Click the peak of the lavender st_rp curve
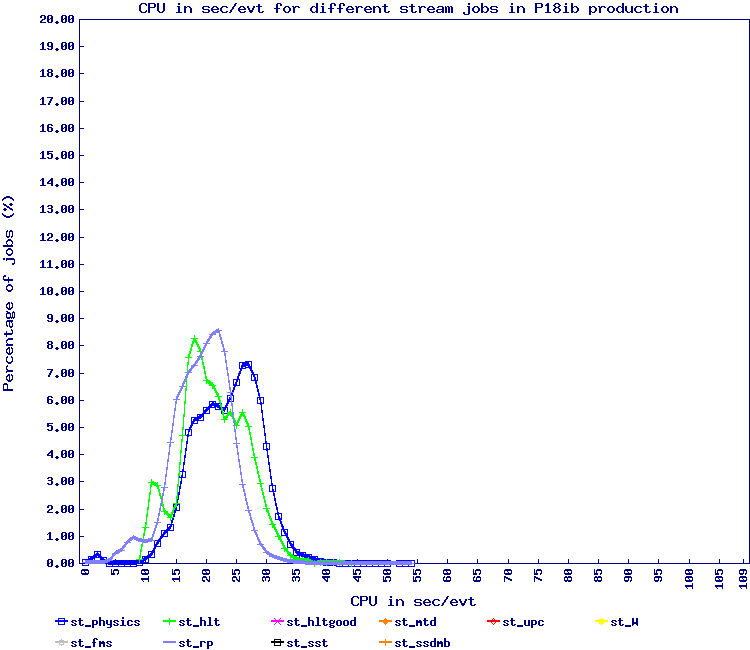Image resolution: width=750 pixels, height=650 pixels. pyautogui.click(x=218, y=330)
